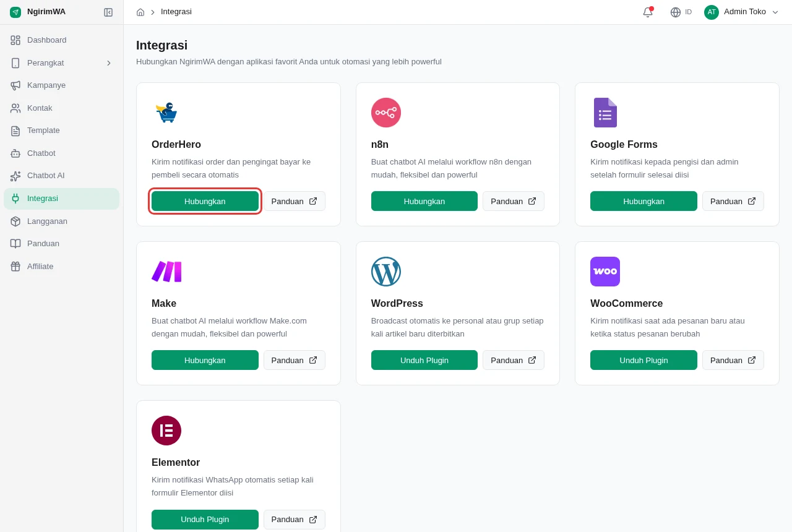792x532 pixels.
Task: Open the Admin Toko account dropdown
Action: 742,12
